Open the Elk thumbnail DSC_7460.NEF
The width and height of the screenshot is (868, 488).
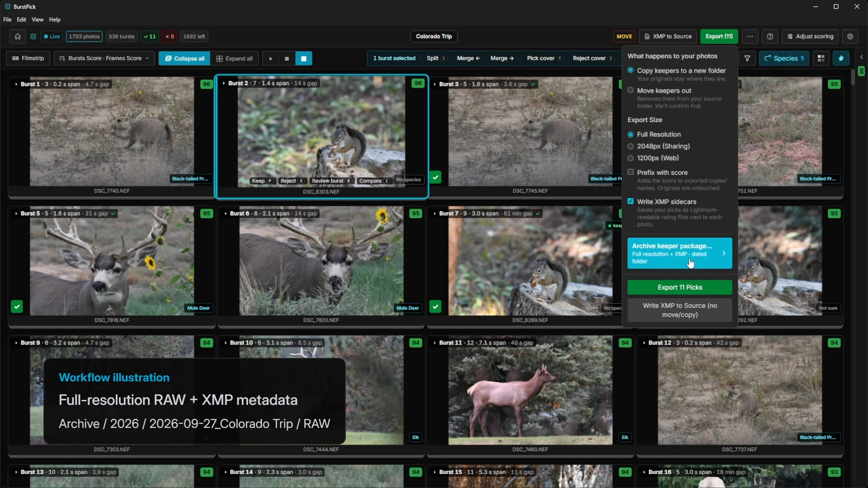pyautogui.click(x=530, y=390)
